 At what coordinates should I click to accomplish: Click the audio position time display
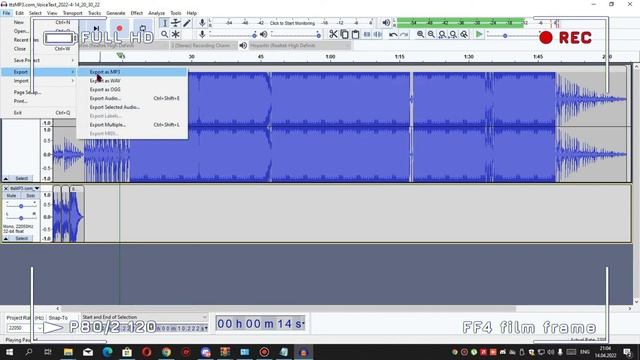pos(260,324)
